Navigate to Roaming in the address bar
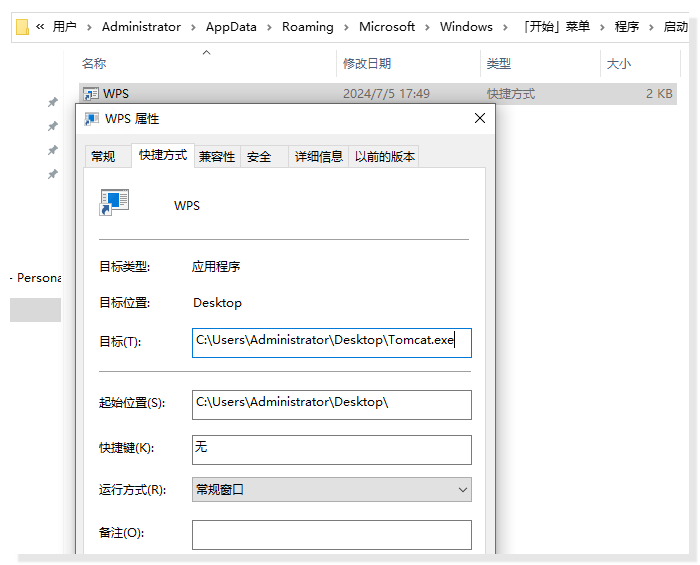 307,27
